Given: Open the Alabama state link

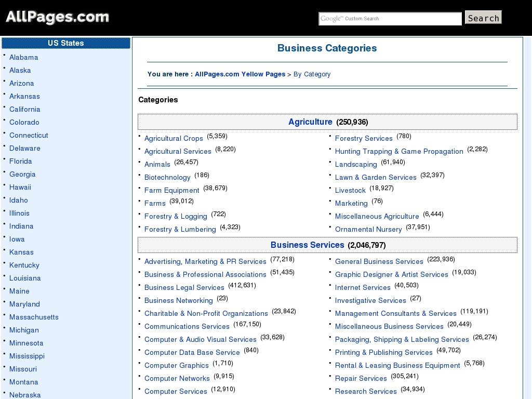Looking at the screenshot, I should (x=24, y=57).
